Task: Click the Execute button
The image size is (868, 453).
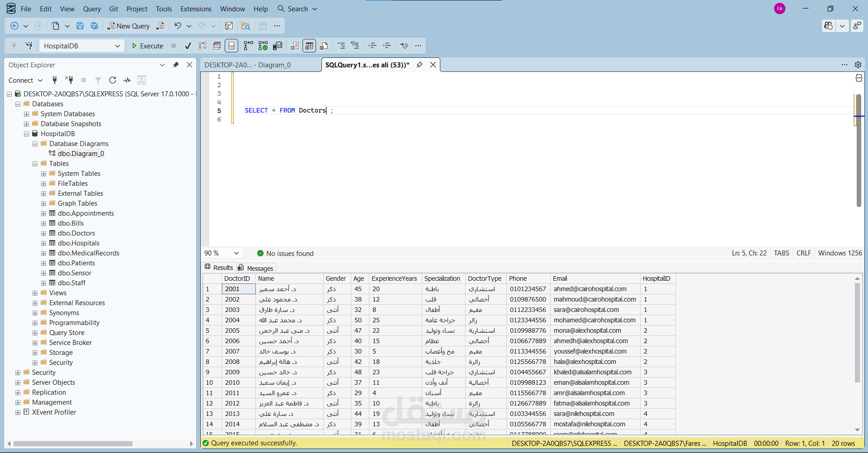Action: pos(147,46)
